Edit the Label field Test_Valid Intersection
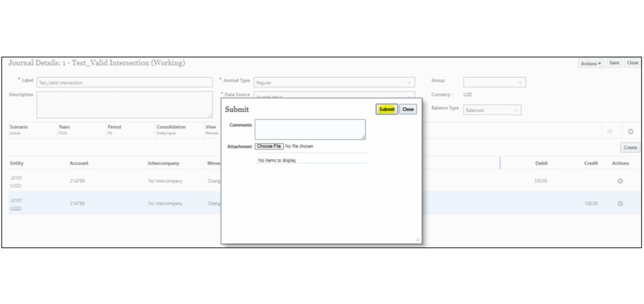Viewport: 644px width, 304px height. pos(124,82)
